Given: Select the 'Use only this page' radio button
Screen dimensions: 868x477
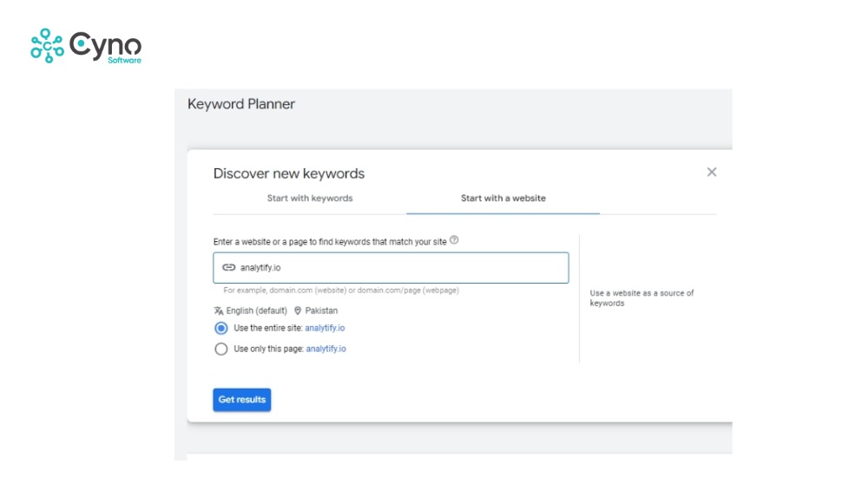Looking at the screenshot, I should coord(221,350).
